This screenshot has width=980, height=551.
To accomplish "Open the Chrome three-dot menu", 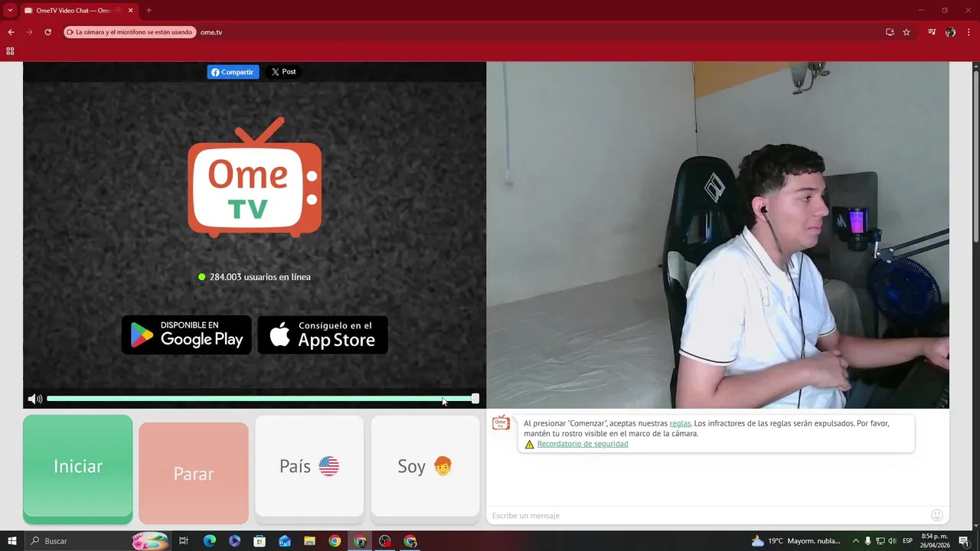I will [x=969, y=32].
